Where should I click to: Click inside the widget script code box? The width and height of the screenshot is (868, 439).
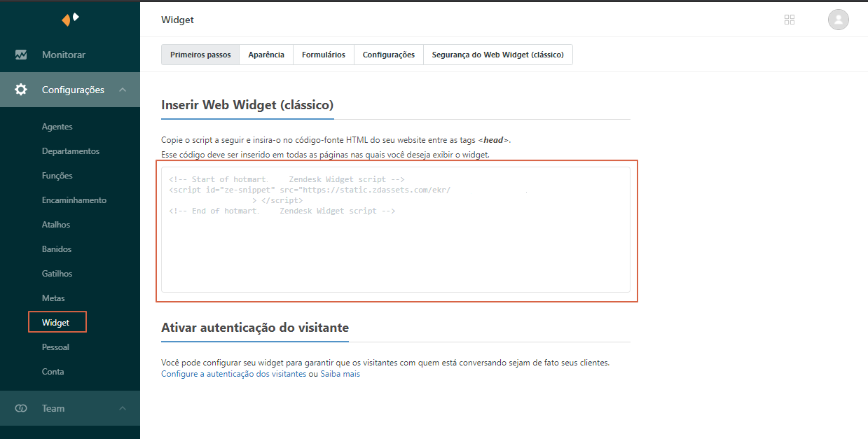pos(396,230)
